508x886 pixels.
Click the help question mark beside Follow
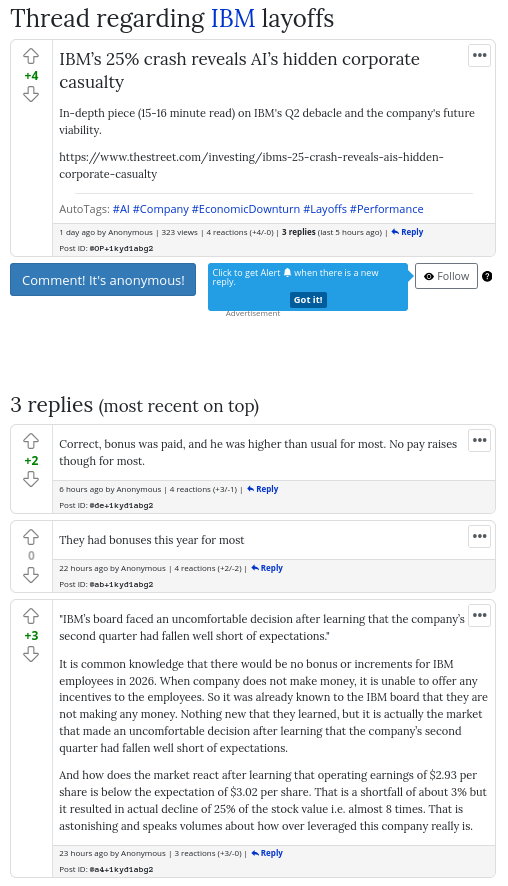click(x=487, y=276)
